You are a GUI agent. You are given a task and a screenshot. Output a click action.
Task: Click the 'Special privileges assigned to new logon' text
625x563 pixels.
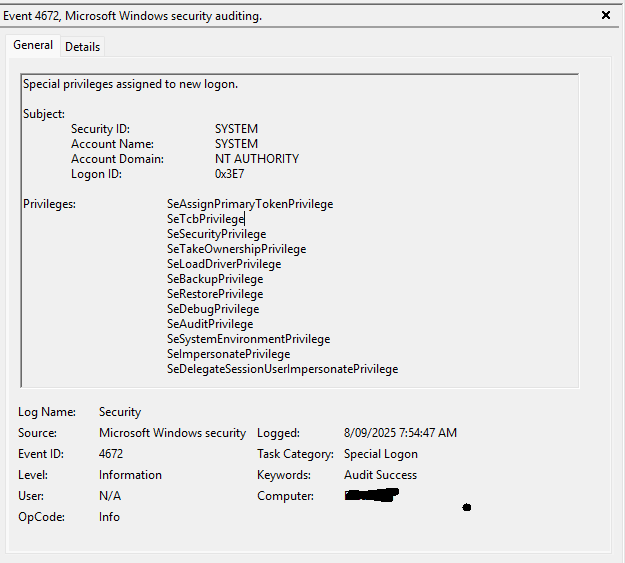point(130,85)
